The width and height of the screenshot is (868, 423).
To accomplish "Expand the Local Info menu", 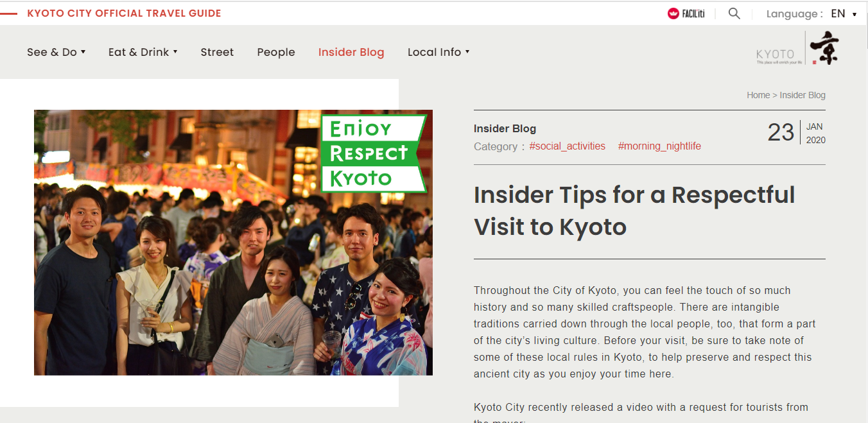I will coord(438,52).
